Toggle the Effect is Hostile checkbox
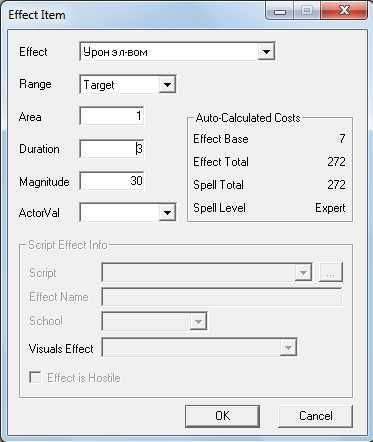Viewport: 373px width, 442px height. (x=35, y=378)
